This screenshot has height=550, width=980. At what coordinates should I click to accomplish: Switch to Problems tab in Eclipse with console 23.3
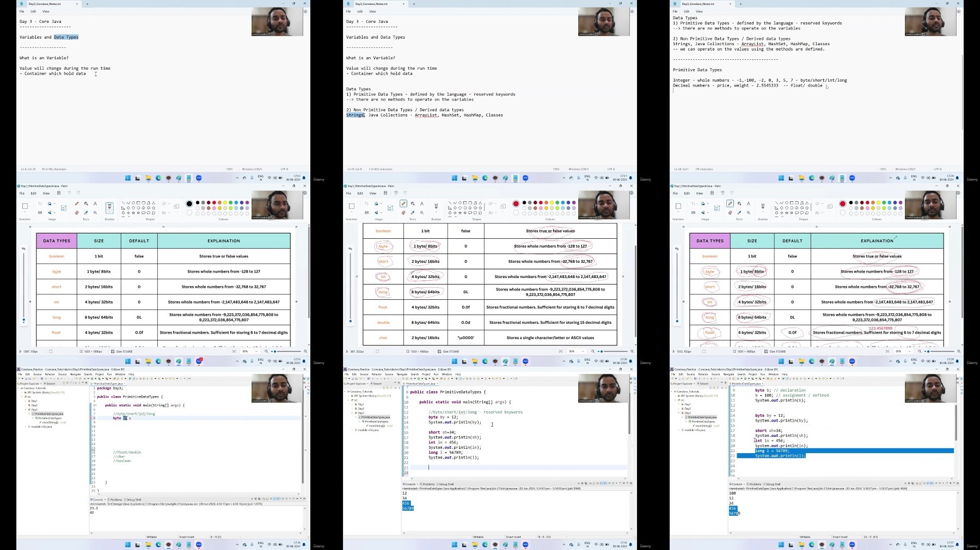coord(115,499)
